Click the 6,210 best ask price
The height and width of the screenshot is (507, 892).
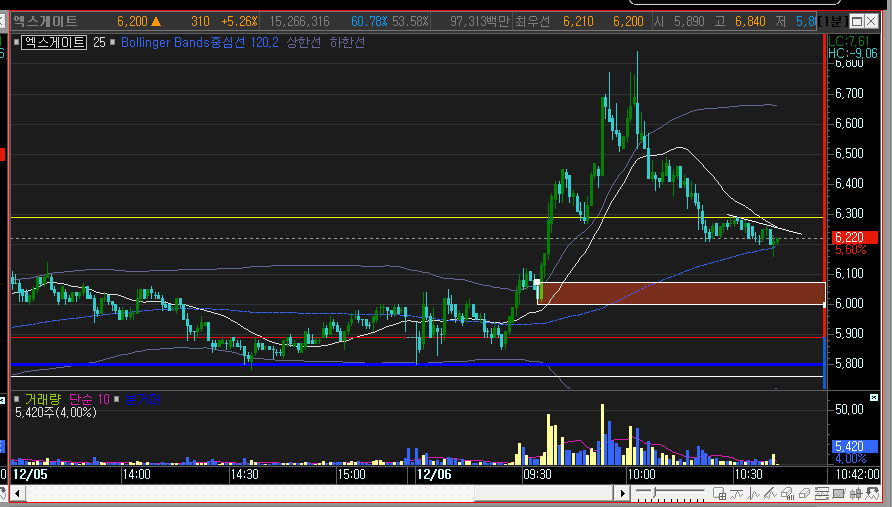coord(578,22)
